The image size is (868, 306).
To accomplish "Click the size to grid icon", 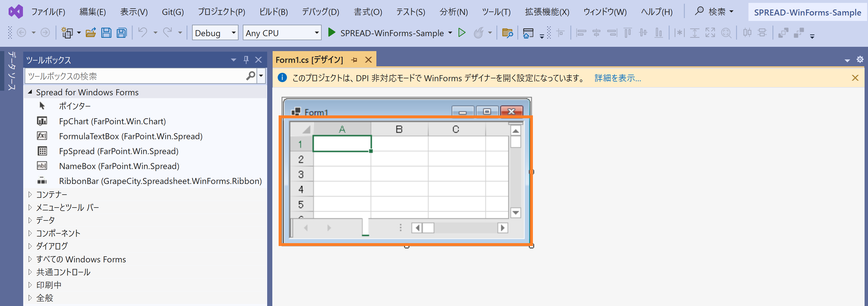I will pos(726,33).
